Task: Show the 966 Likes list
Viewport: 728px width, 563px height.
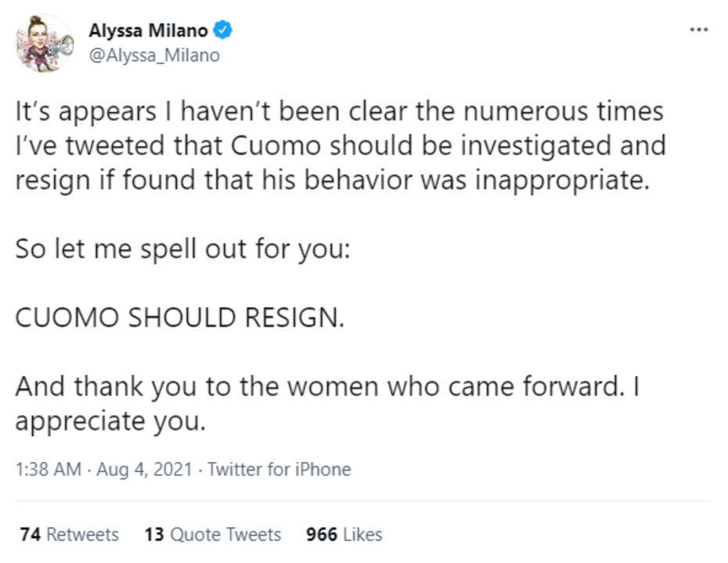Action: pos(344,535)
